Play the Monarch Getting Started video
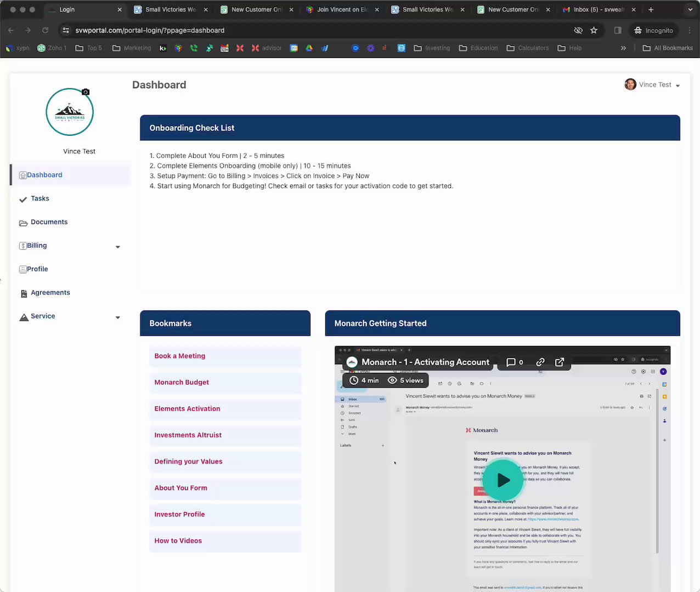The height and width of the screenshot is (592, 700). [x=503, y=480]
